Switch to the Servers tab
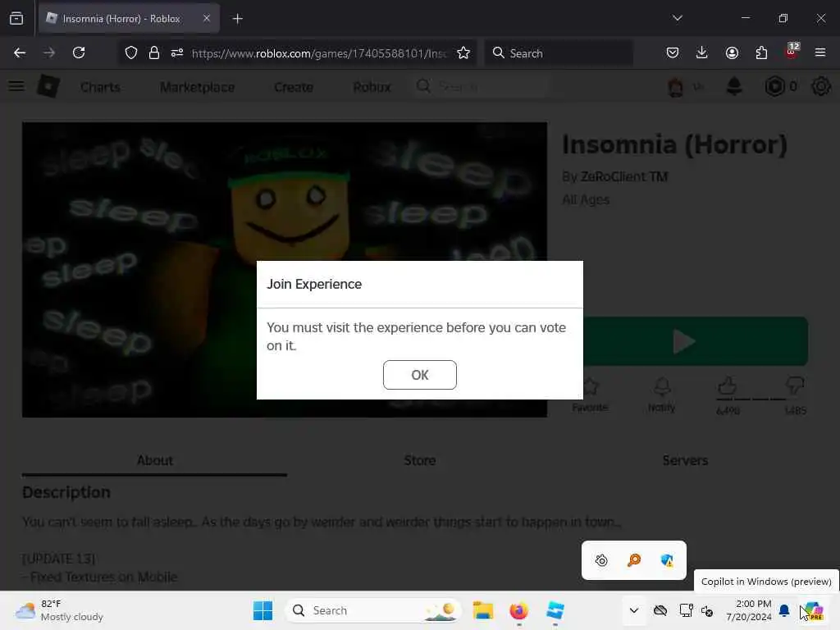The height and width of the screenshot is (630, 840). click(685, 460)
